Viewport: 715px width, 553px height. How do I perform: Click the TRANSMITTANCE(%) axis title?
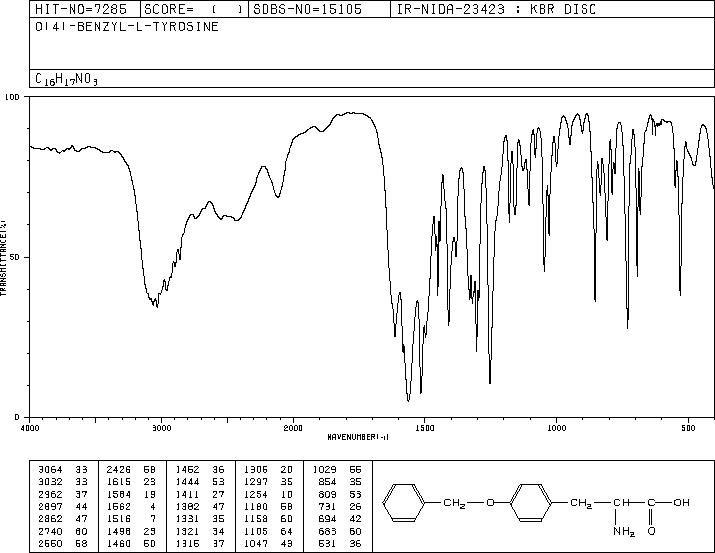(3, 257)
